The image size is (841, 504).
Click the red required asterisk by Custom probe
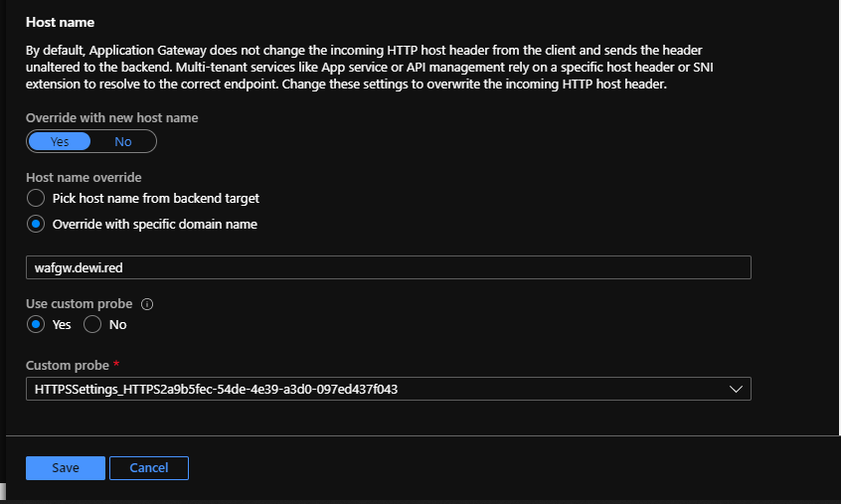116,366
